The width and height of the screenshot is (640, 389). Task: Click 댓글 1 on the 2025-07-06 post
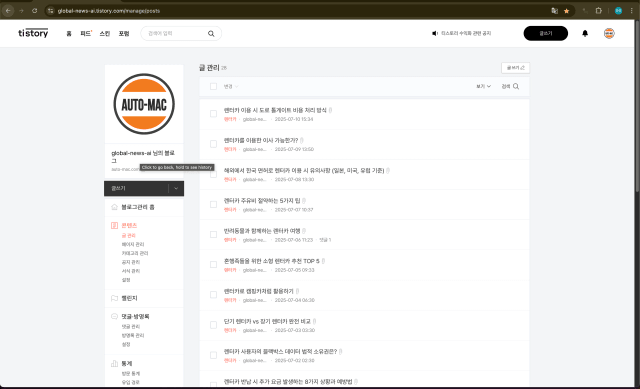325,240
